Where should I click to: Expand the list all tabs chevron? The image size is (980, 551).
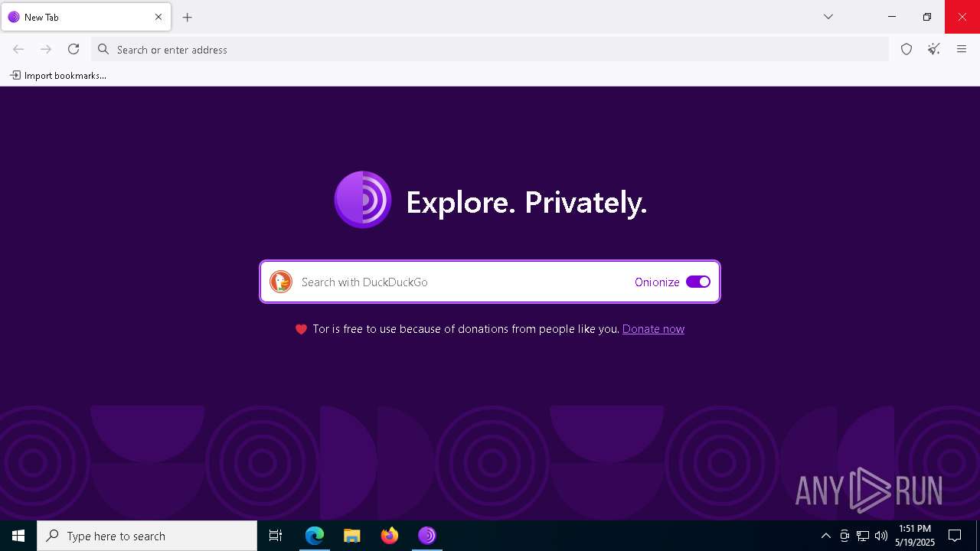(x=828, y=17)
